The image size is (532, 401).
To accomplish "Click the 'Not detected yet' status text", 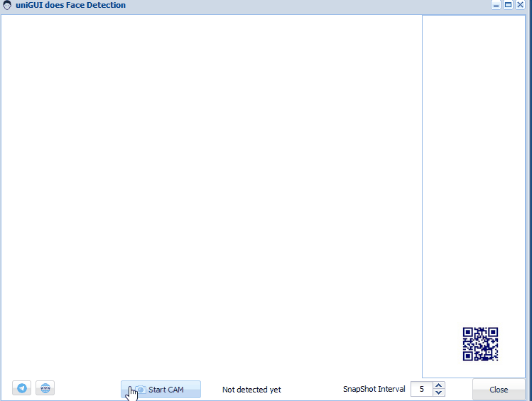I will click(251, 390).
